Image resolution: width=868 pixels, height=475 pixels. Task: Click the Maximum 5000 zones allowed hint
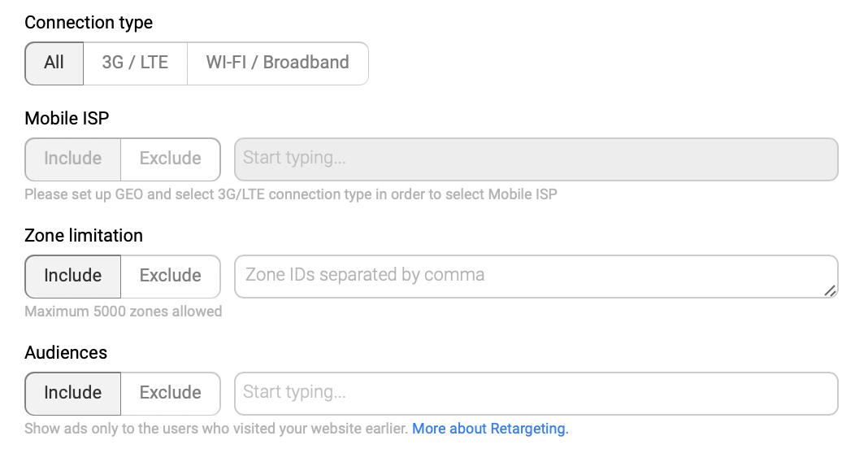coord(123,312)
